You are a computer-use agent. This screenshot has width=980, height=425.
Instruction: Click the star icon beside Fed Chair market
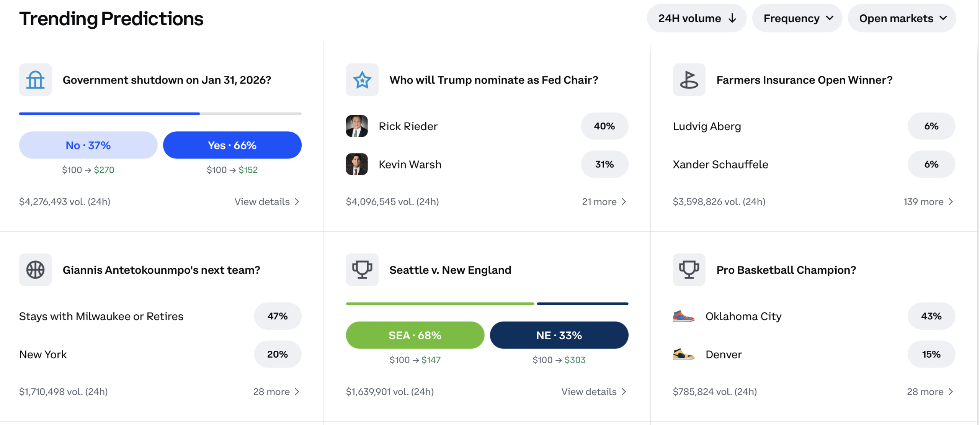(x=362, y=80)
